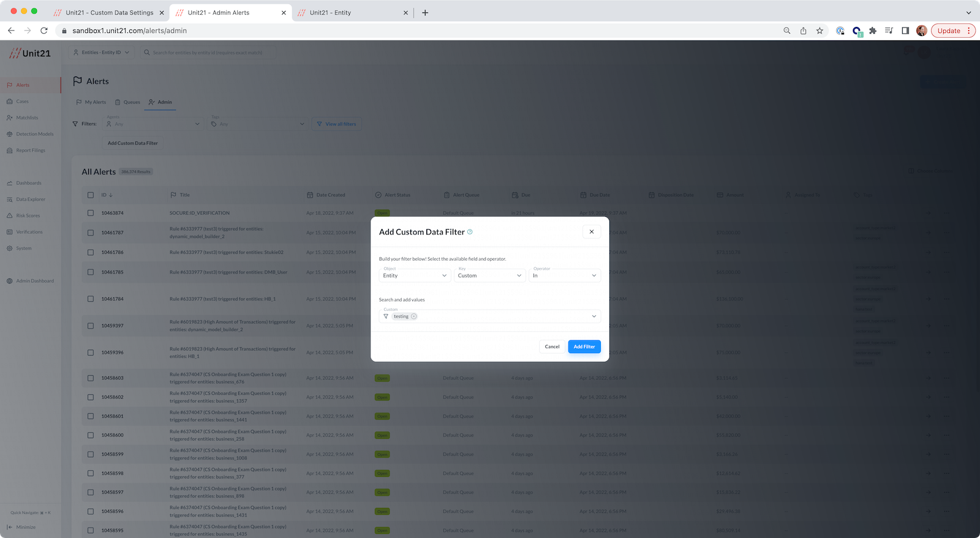Screen dimensions: 980x538
Task: Reload the page
Action: [x=44, y=31]
